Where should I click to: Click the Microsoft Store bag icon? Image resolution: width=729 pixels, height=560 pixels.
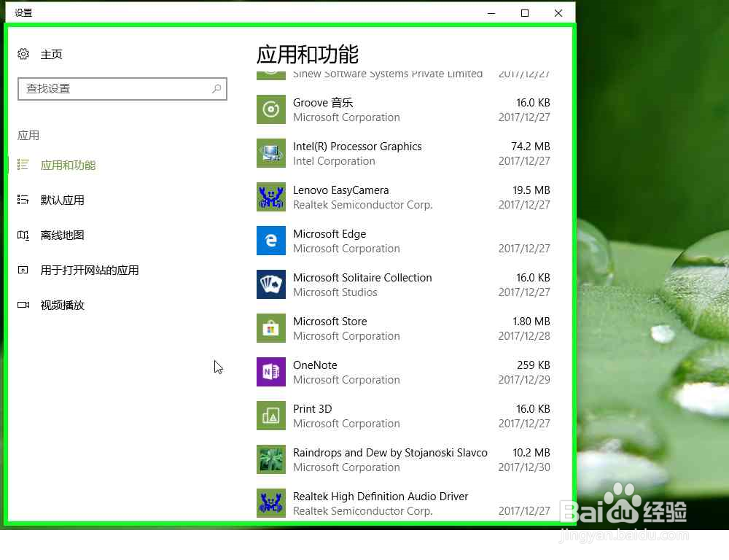point(271,328)
